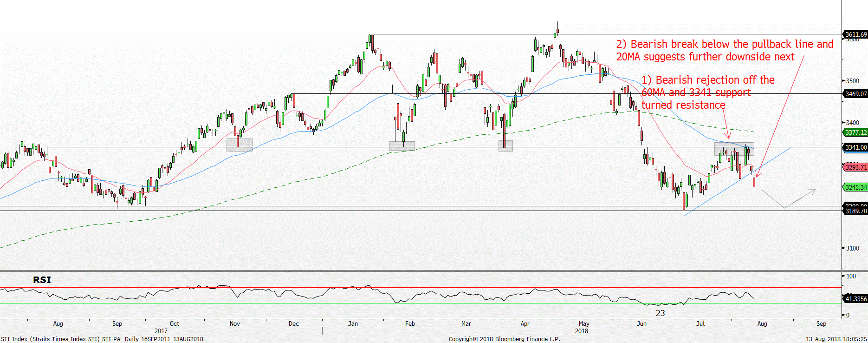Click the Oct month label
The width and height of the screenshot is (868, 343).
(x=174, y=323)
